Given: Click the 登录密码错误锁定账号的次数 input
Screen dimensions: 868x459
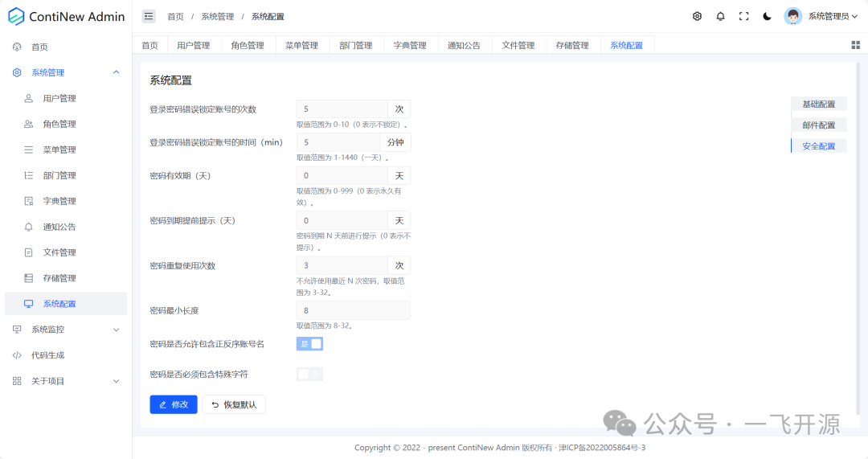Looking at the screenshot, I should pyautogui.click(x=342, y=109).
